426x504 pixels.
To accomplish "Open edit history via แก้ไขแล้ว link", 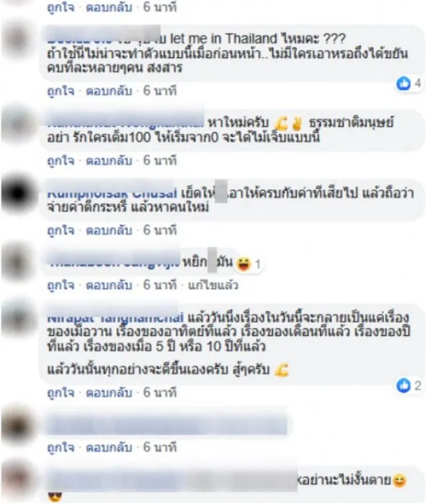I will click(213, 285).
